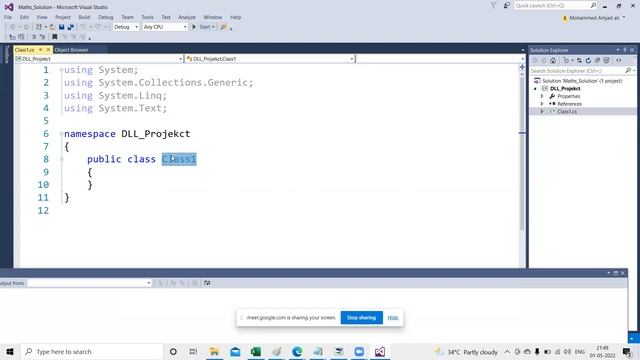
Task: Open Zoom from the taskbar
Action: [359, 351]
